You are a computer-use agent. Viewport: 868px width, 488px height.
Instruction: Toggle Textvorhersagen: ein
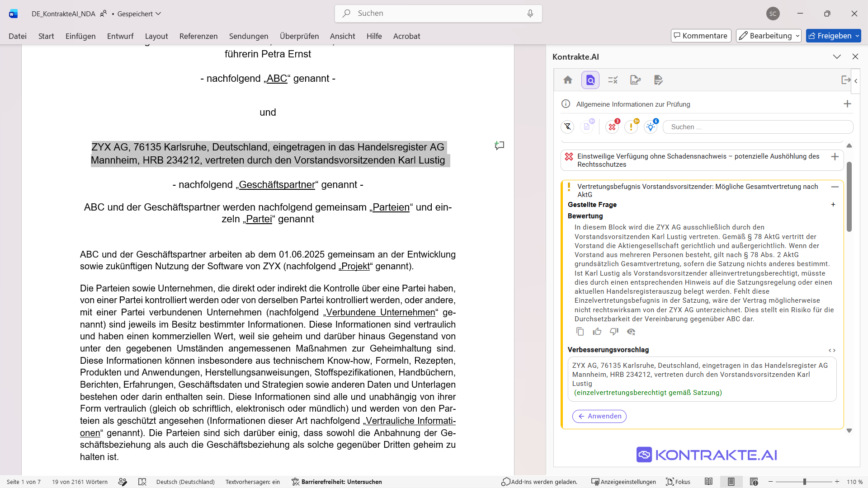(x=253, y=482)
